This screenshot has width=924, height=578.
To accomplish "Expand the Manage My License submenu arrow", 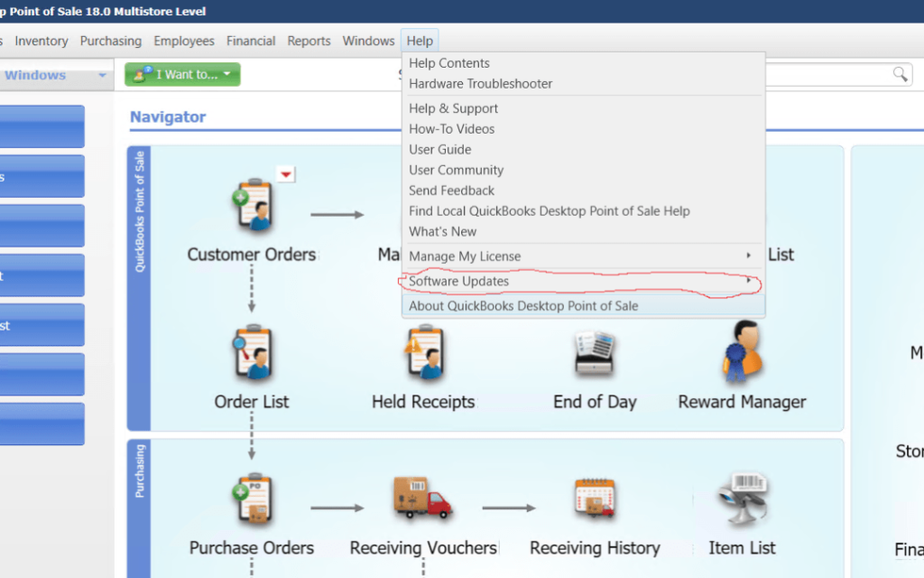I will (748, 256).
